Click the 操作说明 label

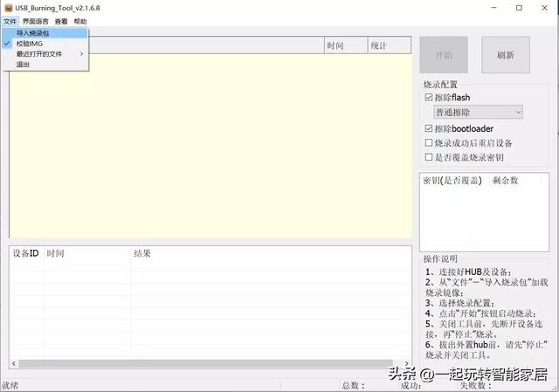point(440,258)
